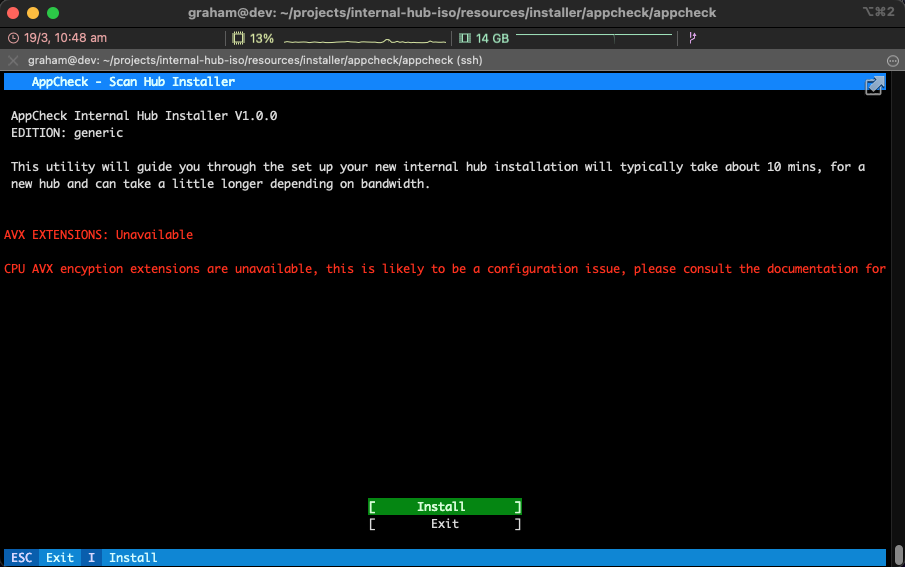Click the clock icon in status bar
The width and height of the screenshot is (905, 567).
(13, 38)
